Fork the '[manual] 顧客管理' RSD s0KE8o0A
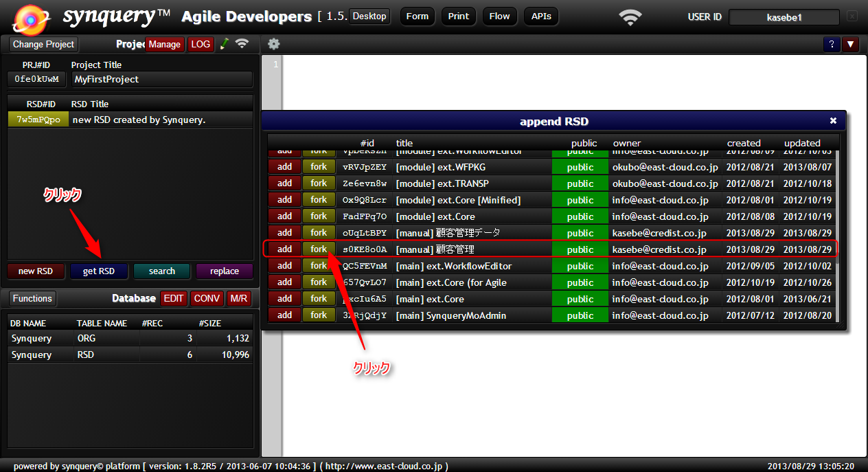Viewport: 868px width, 472px height. (319, 249)
